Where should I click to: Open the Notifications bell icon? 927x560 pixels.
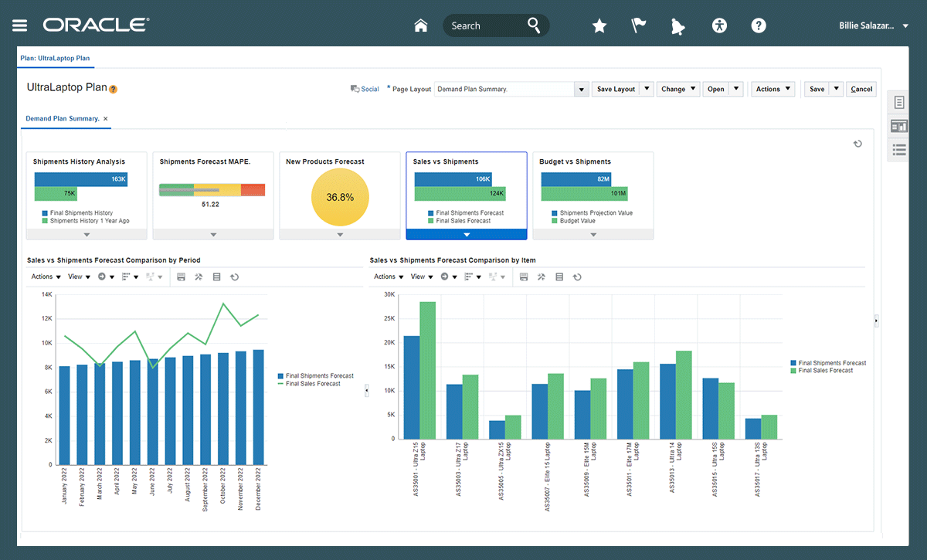[x=678, y=25]
